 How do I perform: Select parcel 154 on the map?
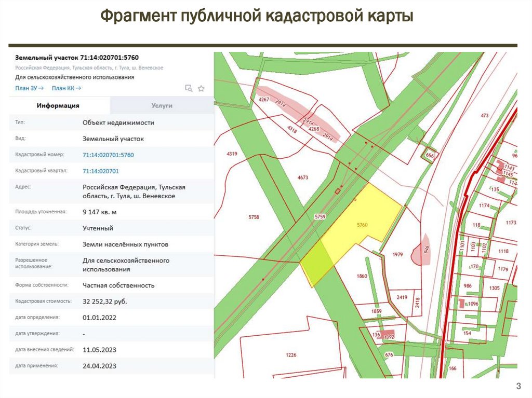click(467, 333)
